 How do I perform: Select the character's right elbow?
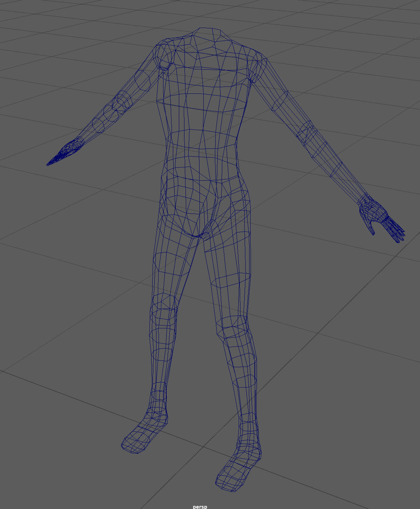click(121, 102)
